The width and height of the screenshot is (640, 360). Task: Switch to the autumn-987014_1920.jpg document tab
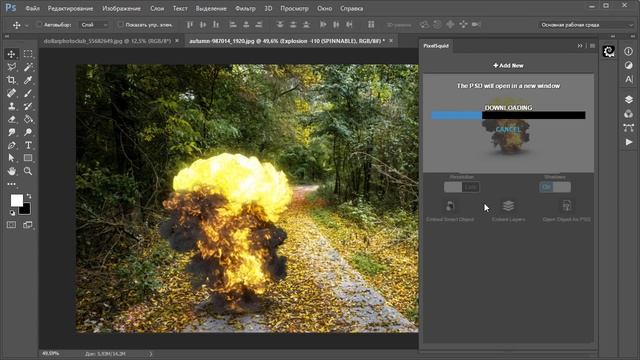287,41
